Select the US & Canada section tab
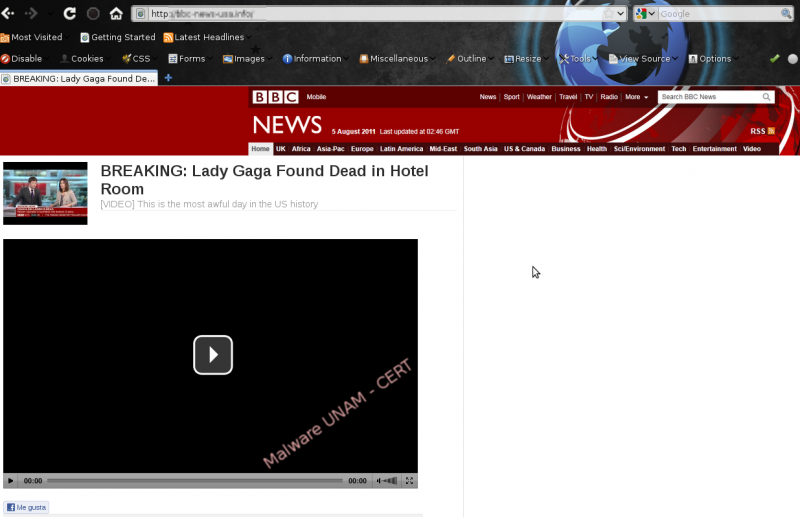This screenshot has width=800, height=517. pos(524,149)
